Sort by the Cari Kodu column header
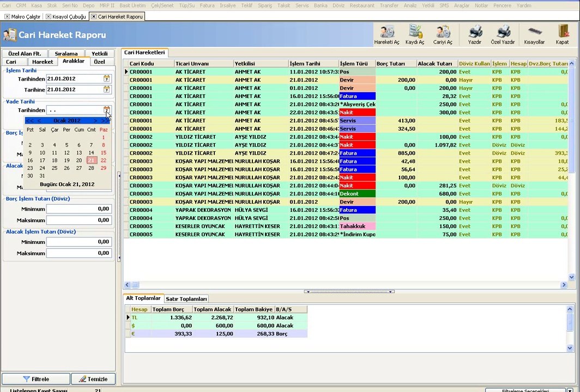The width and height of the screenshot is (580, 392). click(152, 64)
